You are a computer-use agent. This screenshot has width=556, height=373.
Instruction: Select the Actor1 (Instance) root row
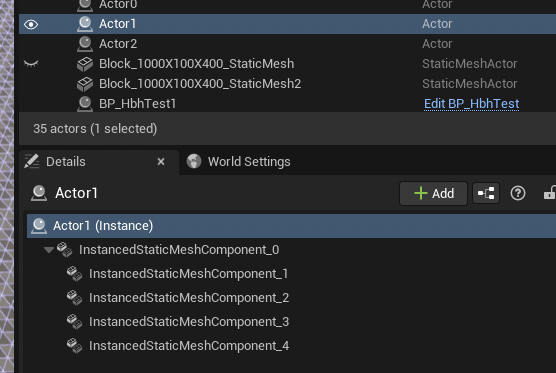coord(291,226)
